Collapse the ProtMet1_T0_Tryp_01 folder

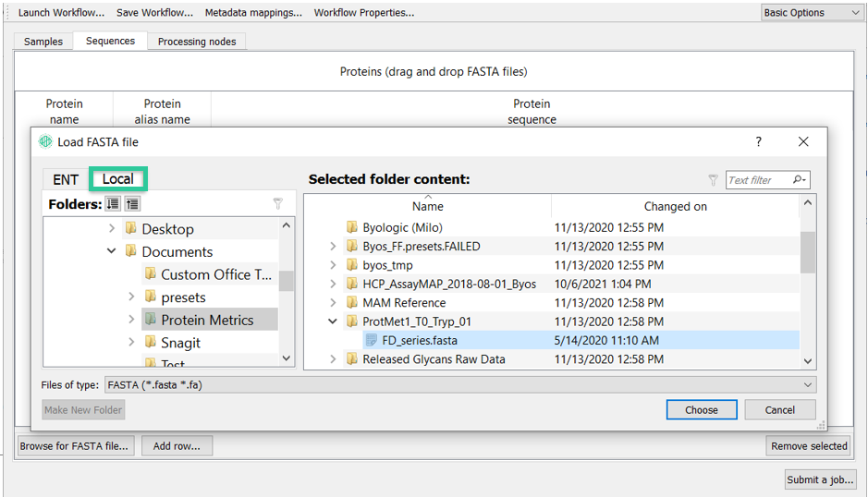point(333,321)
